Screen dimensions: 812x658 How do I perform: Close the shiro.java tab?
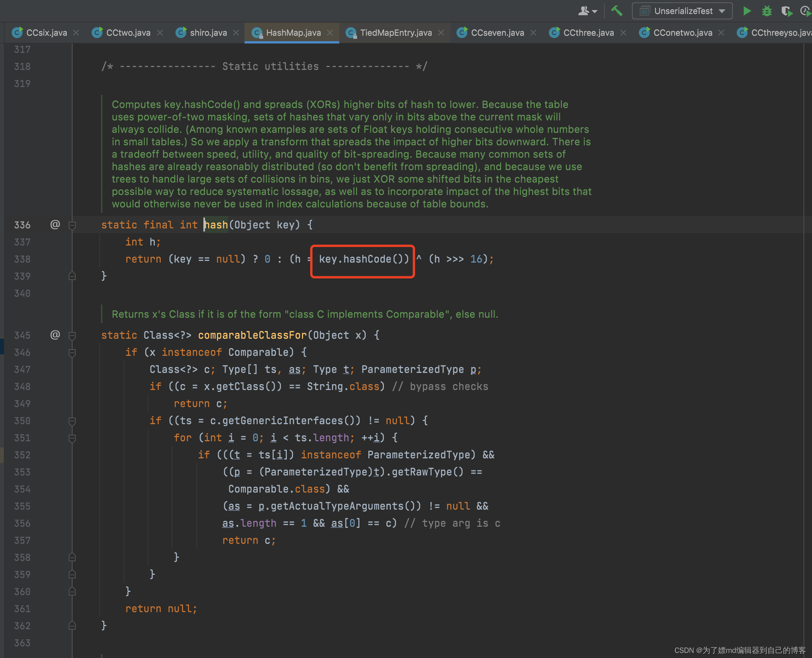(236, 33)
